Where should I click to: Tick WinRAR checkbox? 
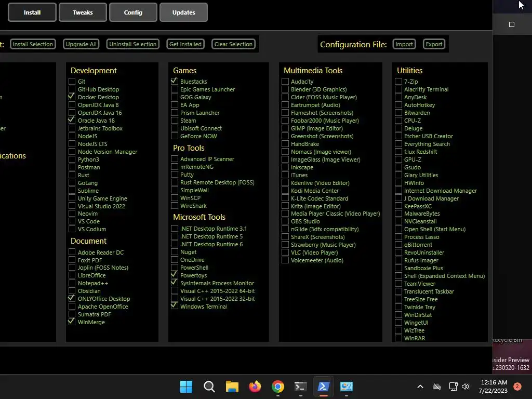[x=398, y=338]
